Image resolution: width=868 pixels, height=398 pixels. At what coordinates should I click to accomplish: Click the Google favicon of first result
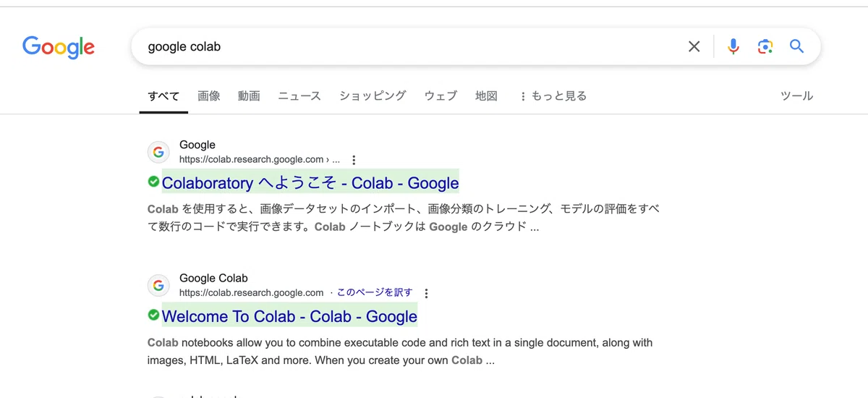(158, 152)
